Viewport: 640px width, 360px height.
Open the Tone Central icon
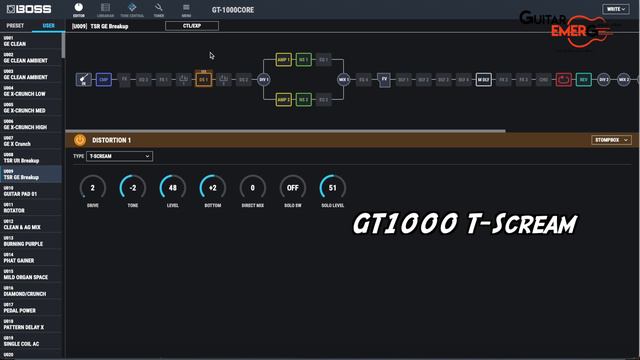point(132,10)
